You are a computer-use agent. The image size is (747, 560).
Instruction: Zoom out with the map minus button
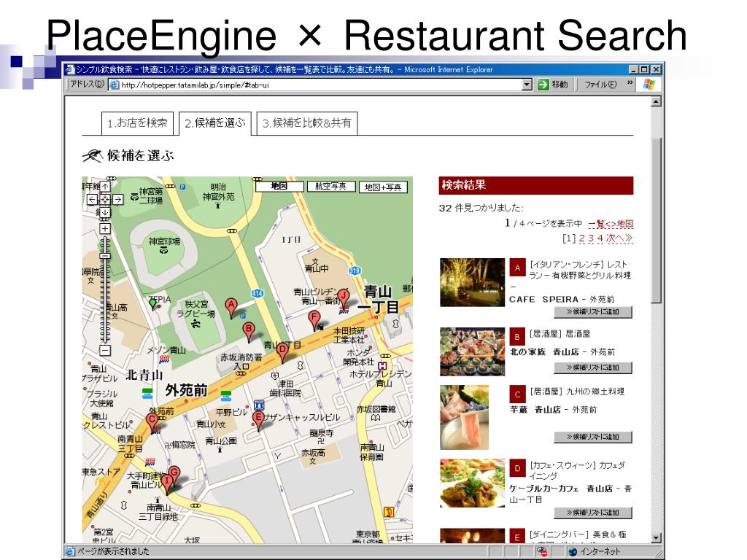point(105,351)
